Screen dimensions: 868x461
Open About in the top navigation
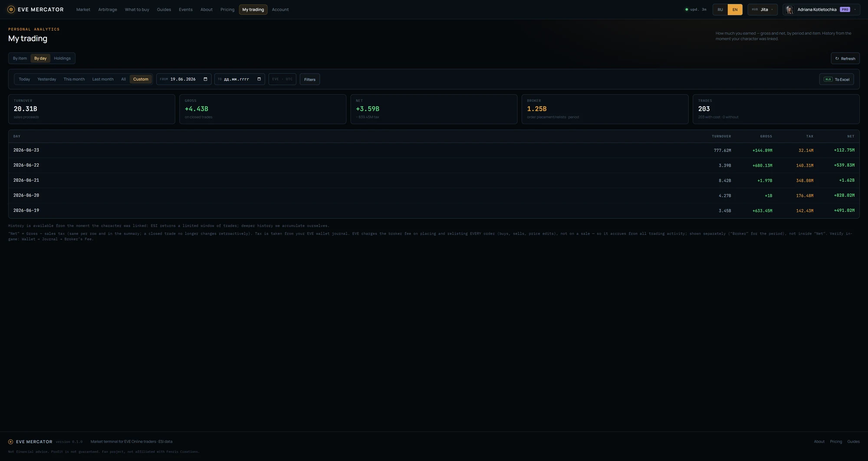tap(207, 10)
